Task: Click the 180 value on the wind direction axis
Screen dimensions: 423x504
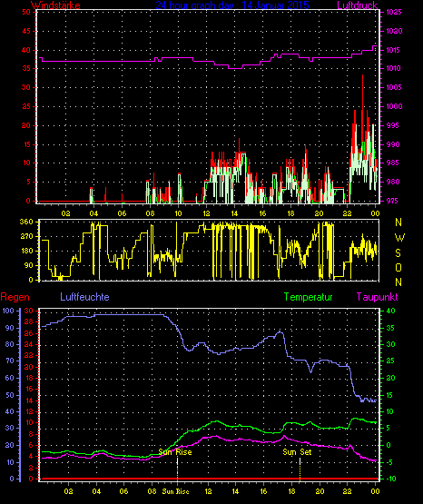Action: tap(26, 251)
